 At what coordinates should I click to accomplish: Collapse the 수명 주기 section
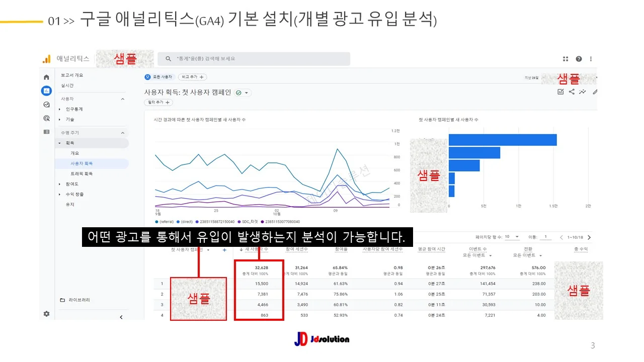click(x=122, y=133)
